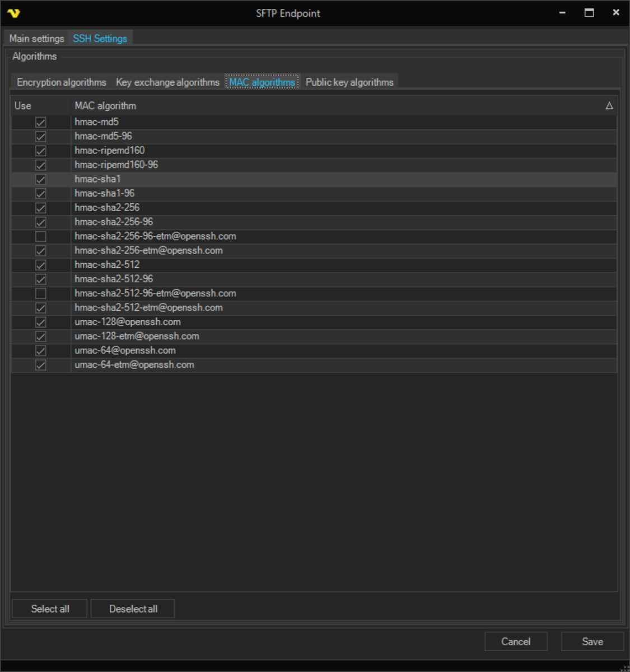Save the SFTP endpoint settings
This screenshot has height=672, width=630.
592,642
